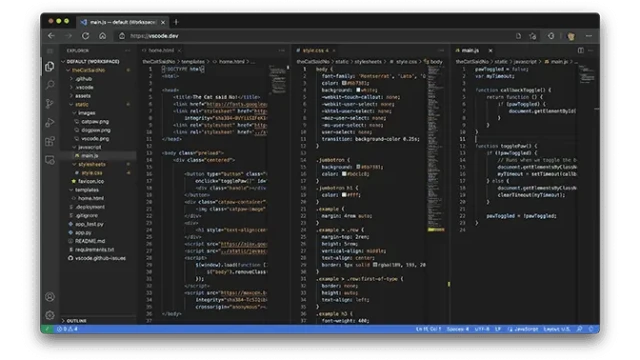Open the browser profile avatar
The height and width of the screenshot is (360, 640).
(571, 36)
